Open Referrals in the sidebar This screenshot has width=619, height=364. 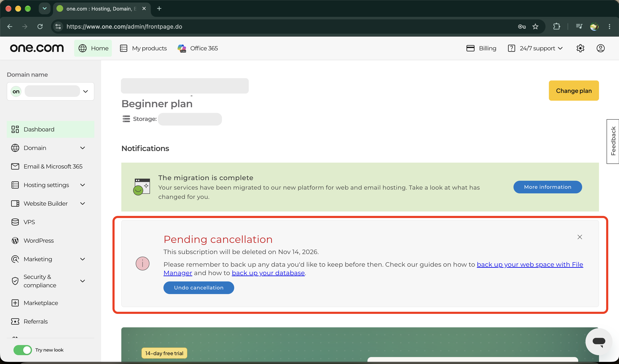tap(50, 321)
